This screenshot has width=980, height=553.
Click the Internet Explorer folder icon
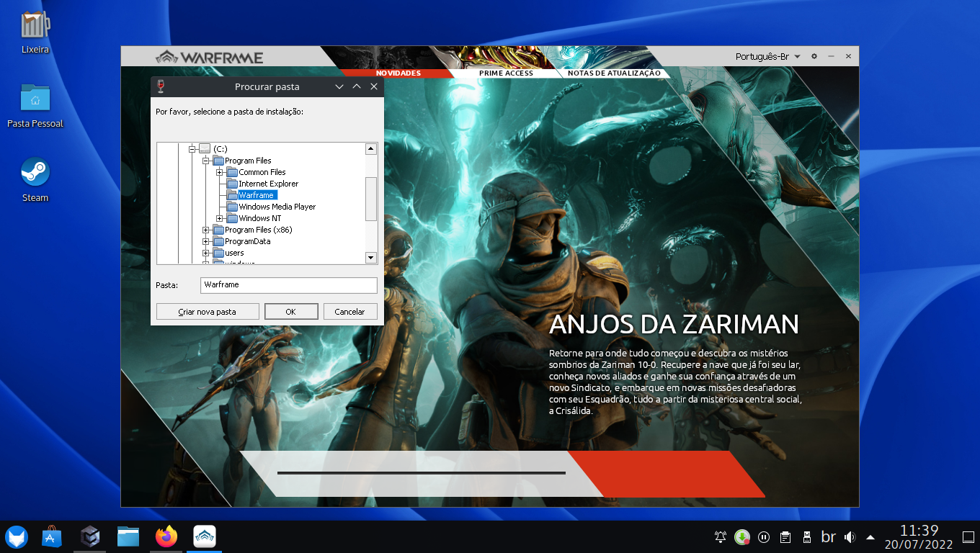point(232,184)
